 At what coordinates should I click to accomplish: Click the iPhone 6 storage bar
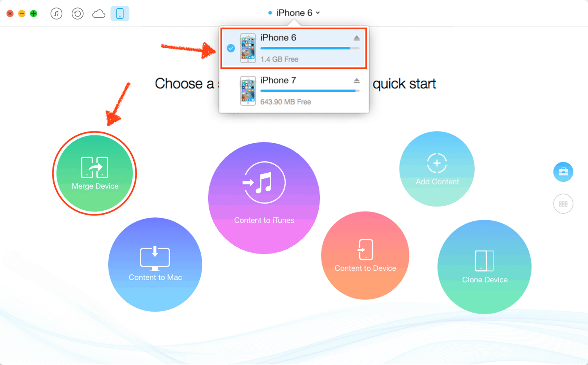[x=310, y=48]
